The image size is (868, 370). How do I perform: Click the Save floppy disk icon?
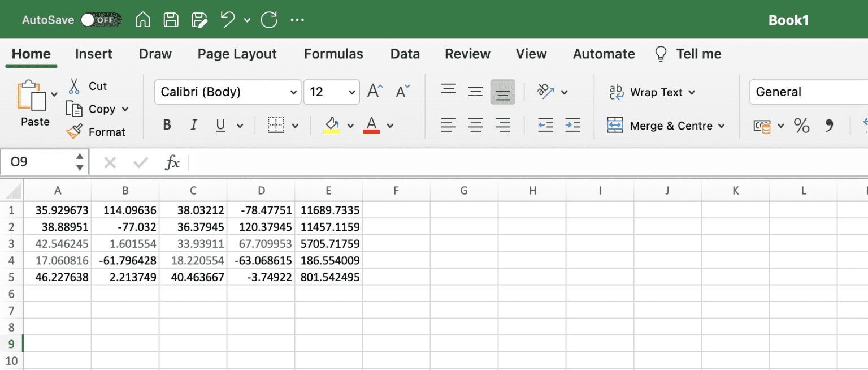point(171,20)
